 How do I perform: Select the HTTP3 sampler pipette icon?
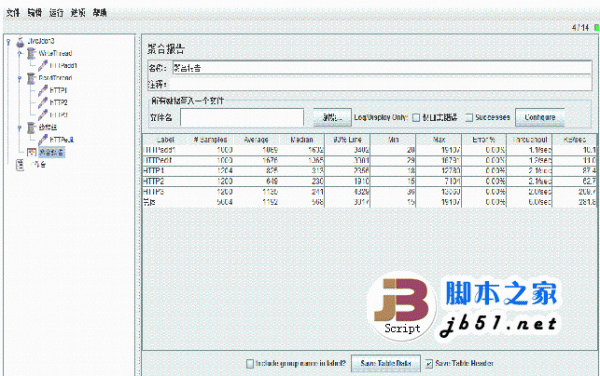[43, 114]
